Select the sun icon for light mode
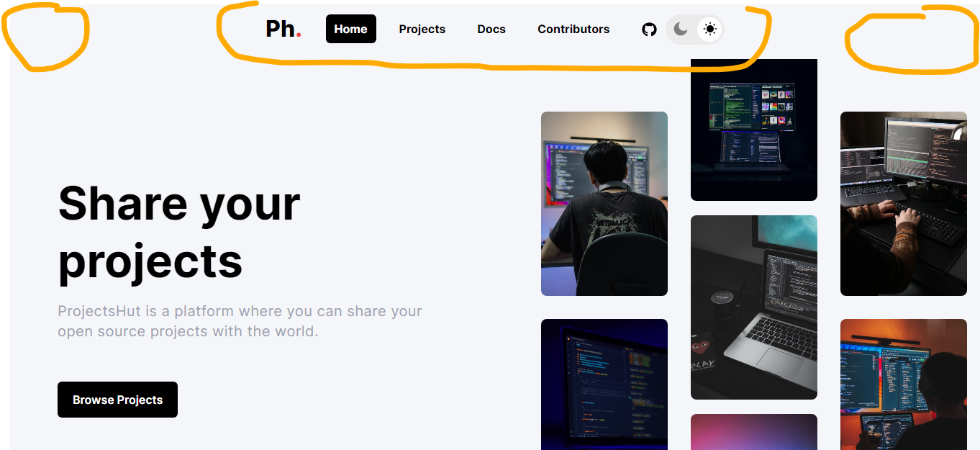Image resolution: width=980 pixels, height=450 pixels. 709,30
